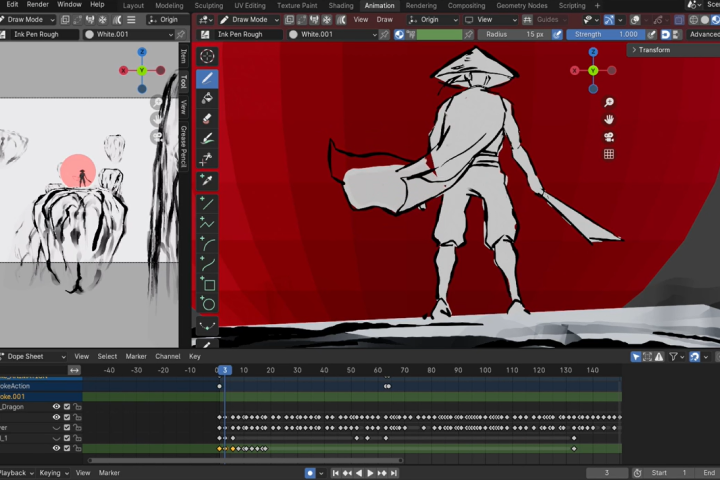Select the Cursor tool
Image resolution: width=720 pixels, height=480 pixels.
pyautogui.click(x=207, y=56)
